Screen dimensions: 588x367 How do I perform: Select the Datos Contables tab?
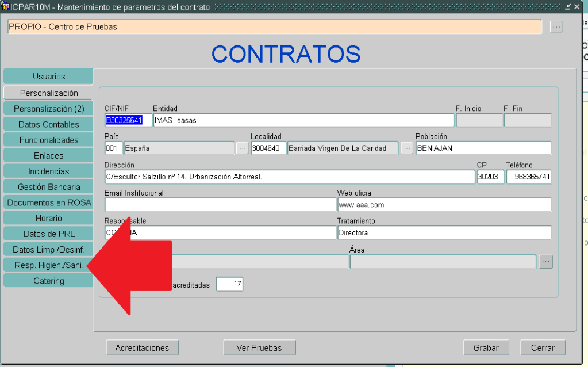[48, 124]
